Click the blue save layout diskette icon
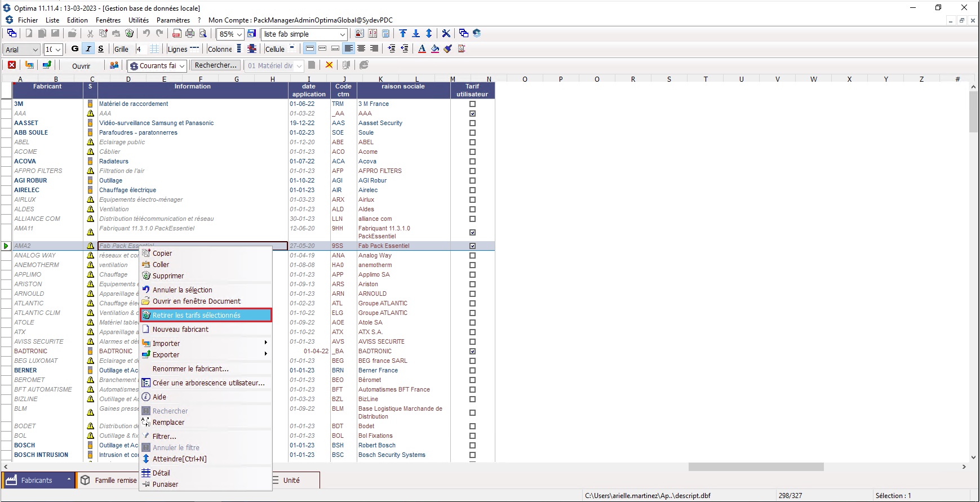 coord(251,33)
